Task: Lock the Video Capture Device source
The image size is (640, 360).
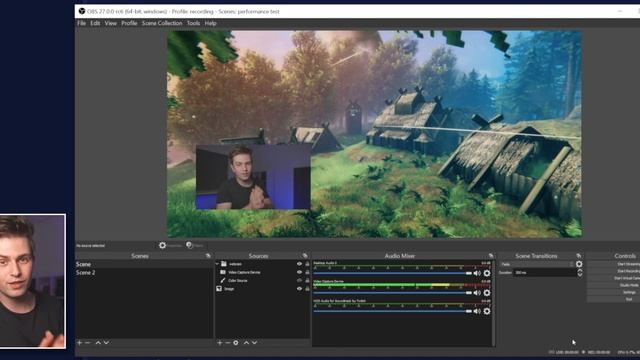Action: [307, 272]
